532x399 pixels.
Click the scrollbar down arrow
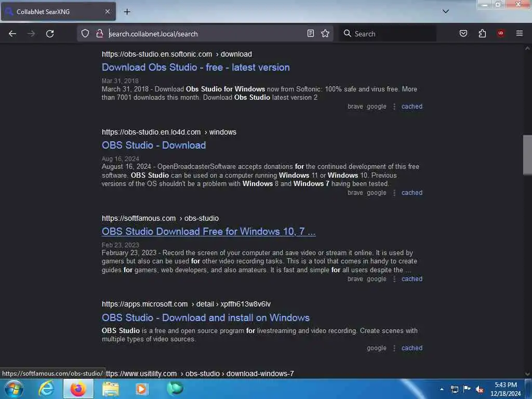(x=527, y=374)
